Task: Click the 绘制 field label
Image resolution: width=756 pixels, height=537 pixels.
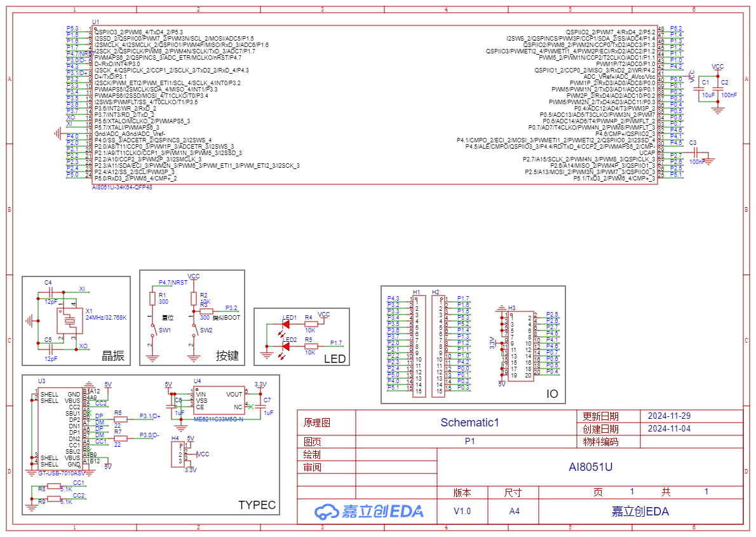Action: [x=312, y=454]
